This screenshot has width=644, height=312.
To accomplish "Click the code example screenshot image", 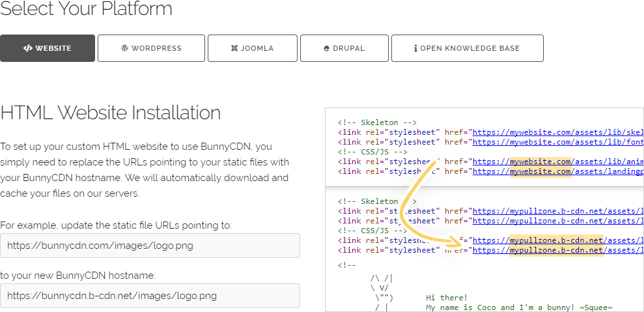I will [484, 210].
